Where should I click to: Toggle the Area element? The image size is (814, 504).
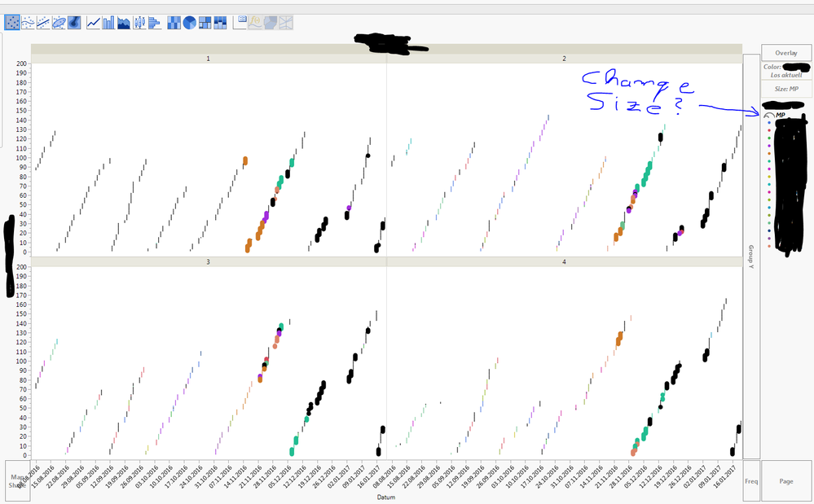tap(122, 22)
